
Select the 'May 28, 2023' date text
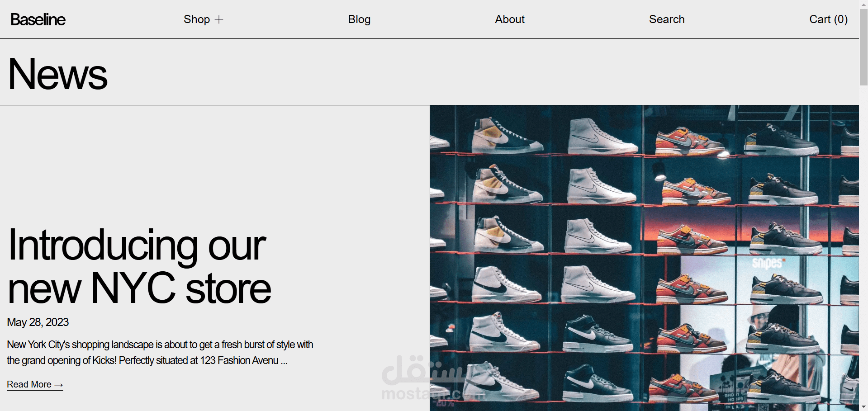click(38, 322)
